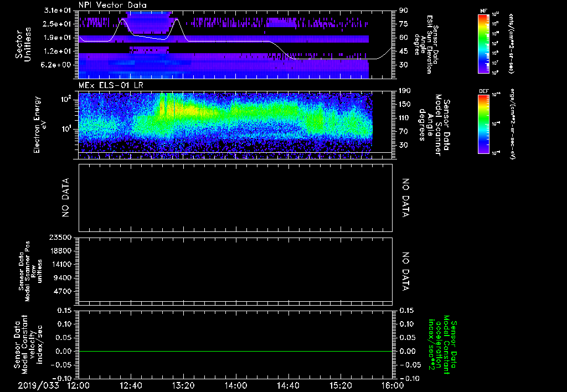The width and height of the screenshot is (567, 392).
Task: Click the 14:00 time axis label
Action: [x=236, y=386]
